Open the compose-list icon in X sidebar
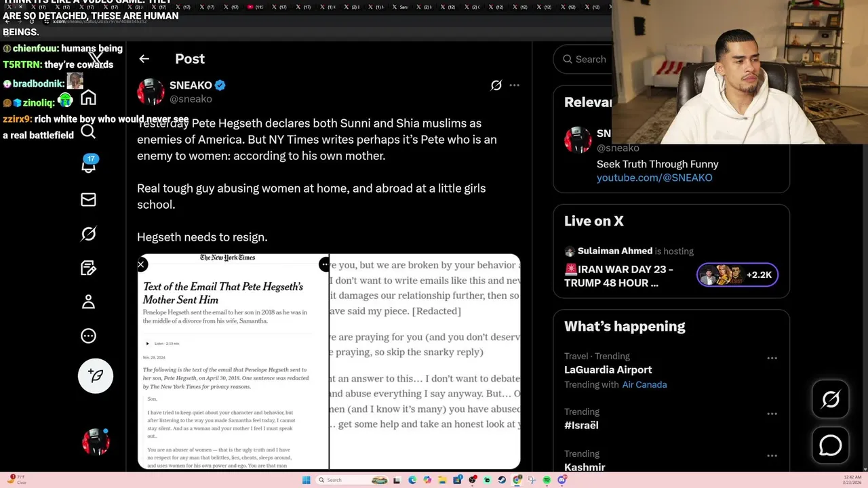 coord(88,268)
